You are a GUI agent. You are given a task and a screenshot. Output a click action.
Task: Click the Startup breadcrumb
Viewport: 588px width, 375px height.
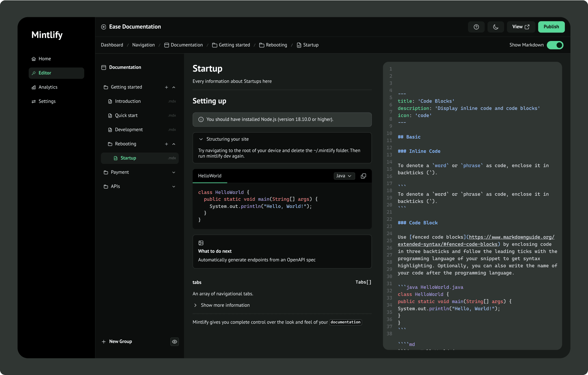pos(308,45)
